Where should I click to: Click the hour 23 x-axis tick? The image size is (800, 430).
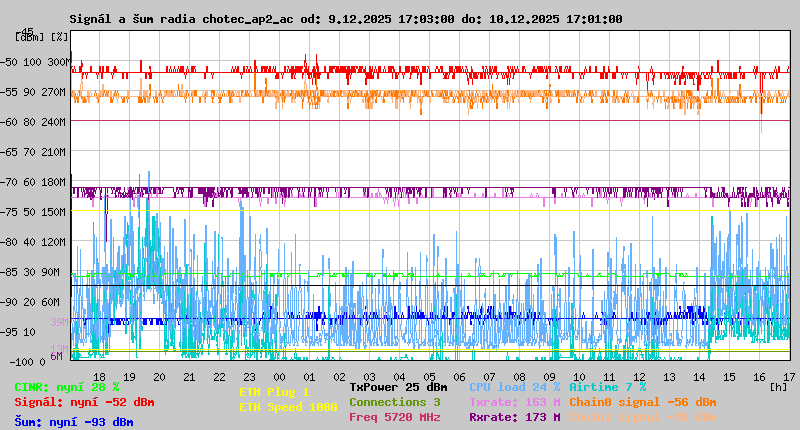(x=221, y=376)
